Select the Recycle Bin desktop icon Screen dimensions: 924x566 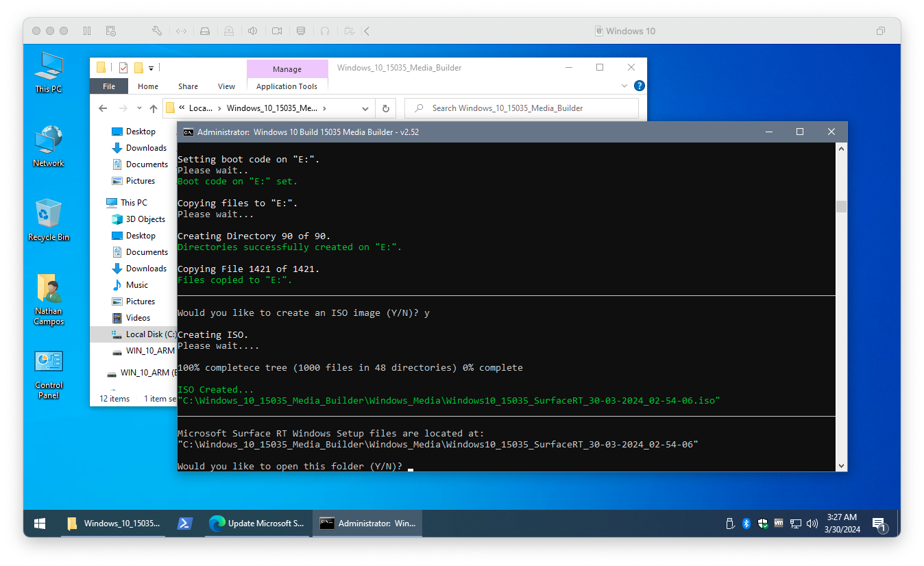point(48,221)
